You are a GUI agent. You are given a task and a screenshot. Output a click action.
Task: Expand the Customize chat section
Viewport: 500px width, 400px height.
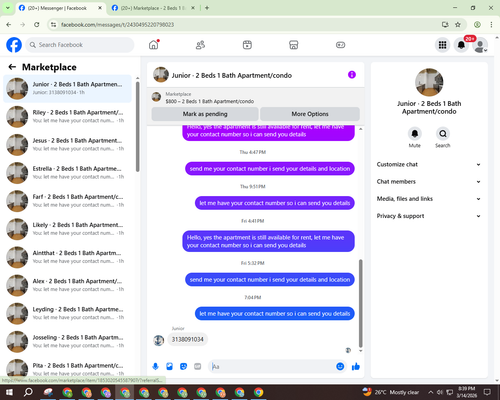(429, 164)
